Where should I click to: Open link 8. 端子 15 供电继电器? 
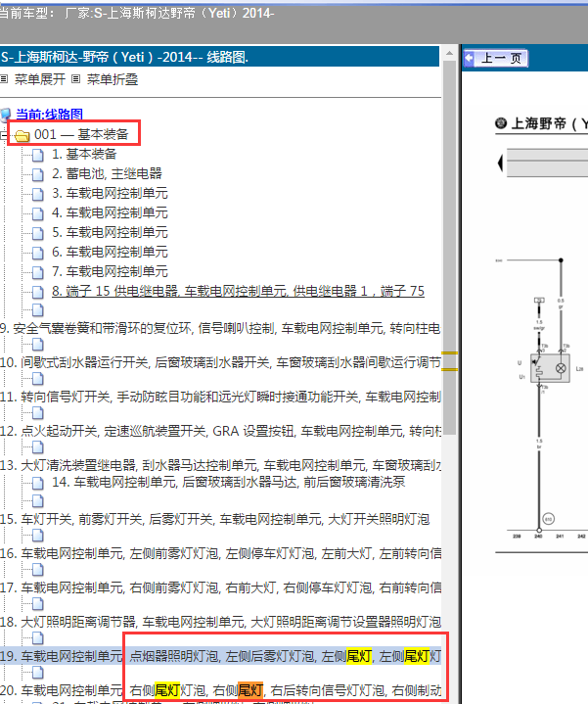pyautogui.click(x=238, y=291)
